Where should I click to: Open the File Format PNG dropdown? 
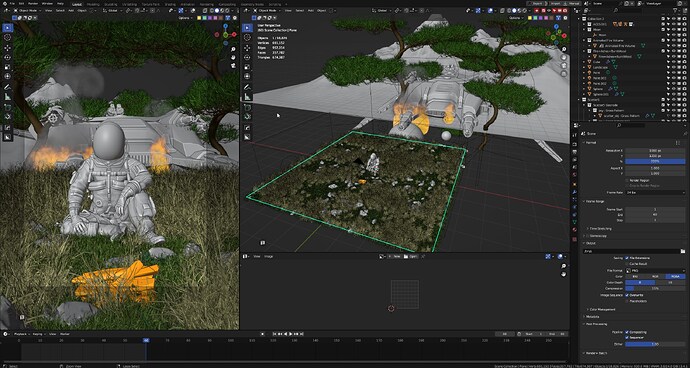coord(655,270)
